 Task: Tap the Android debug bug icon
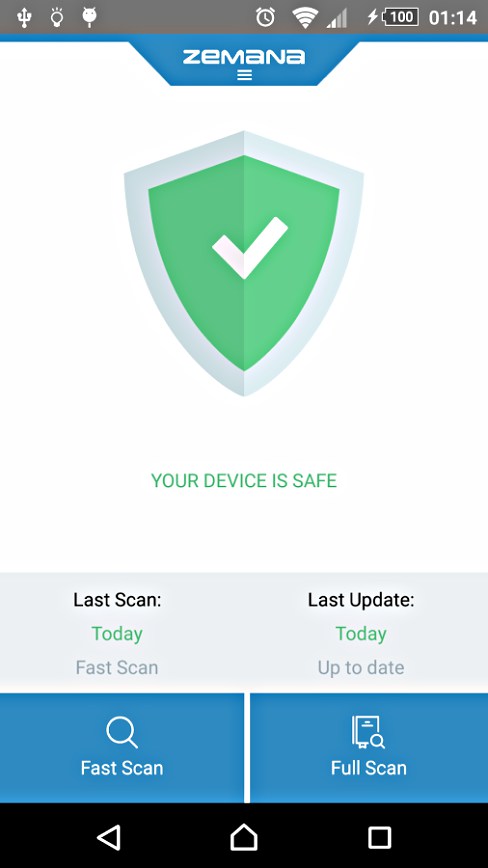(89, 17)
